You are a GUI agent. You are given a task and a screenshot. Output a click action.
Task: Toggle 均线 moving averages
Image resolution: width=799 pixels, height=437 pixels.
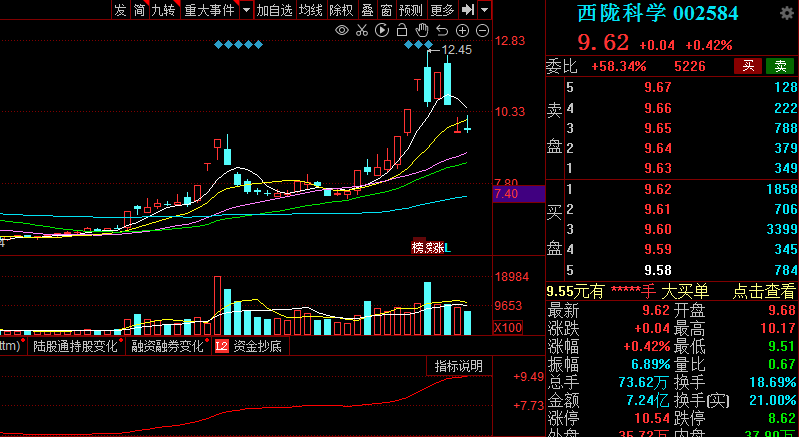point(311,10)
